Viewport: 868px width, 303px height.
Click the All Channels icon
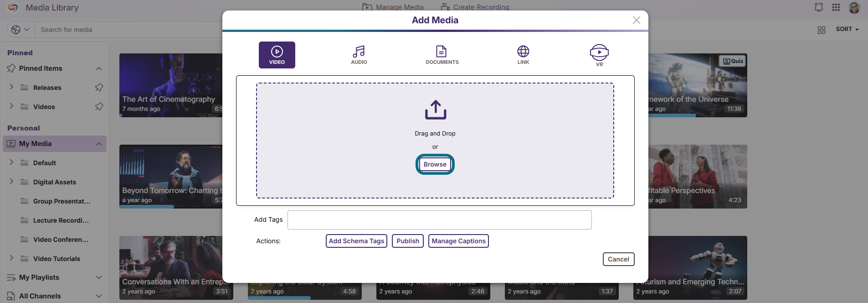pyautogui.click(x=11, y=296)
